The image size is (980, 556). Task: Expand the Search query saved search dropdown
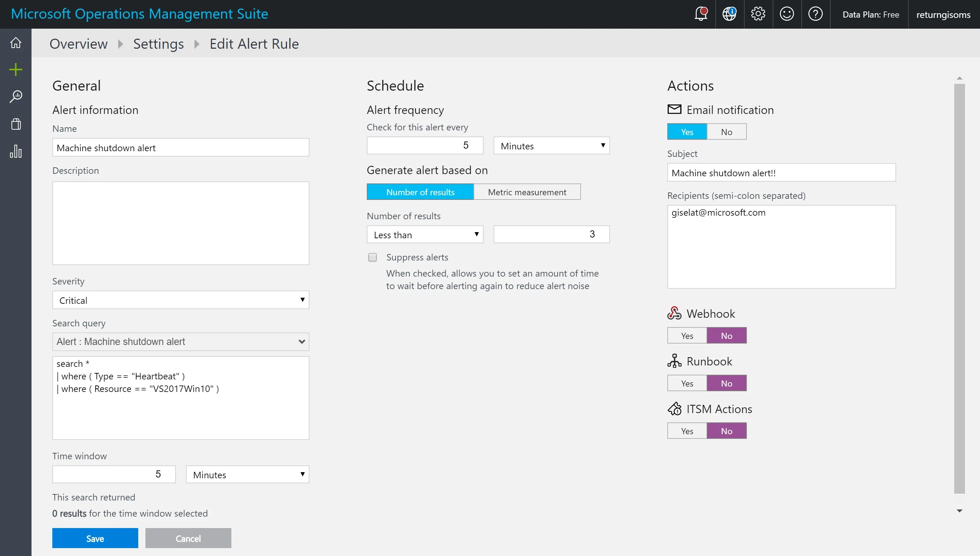point(181,342)
